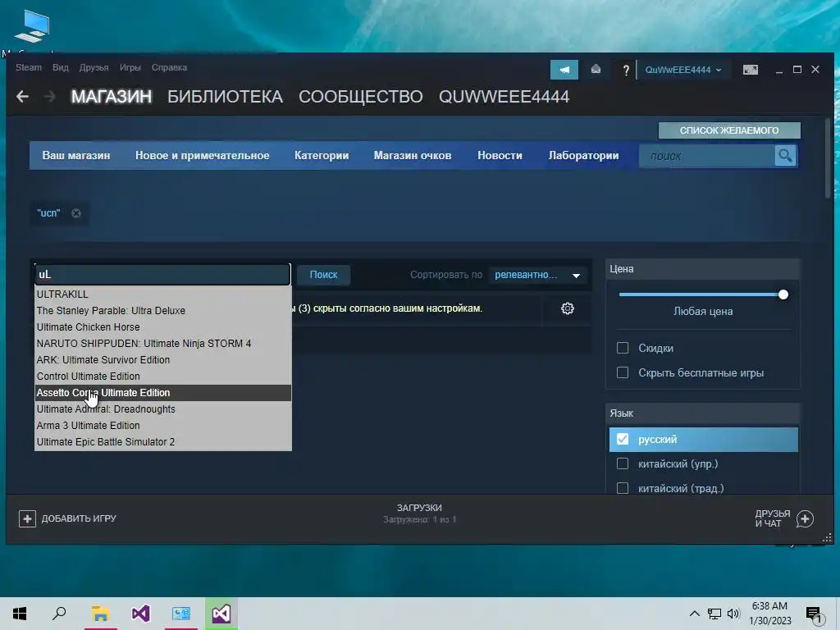
Task: Click the price slider handle
Action: click(x=783, y=294)
